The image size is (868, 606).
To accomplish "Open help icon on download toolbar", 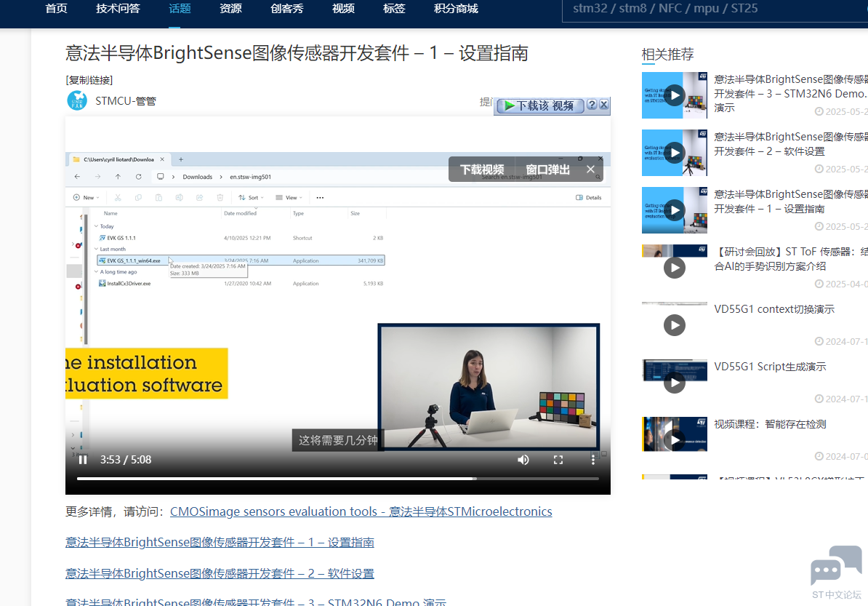I will [592, 105].
